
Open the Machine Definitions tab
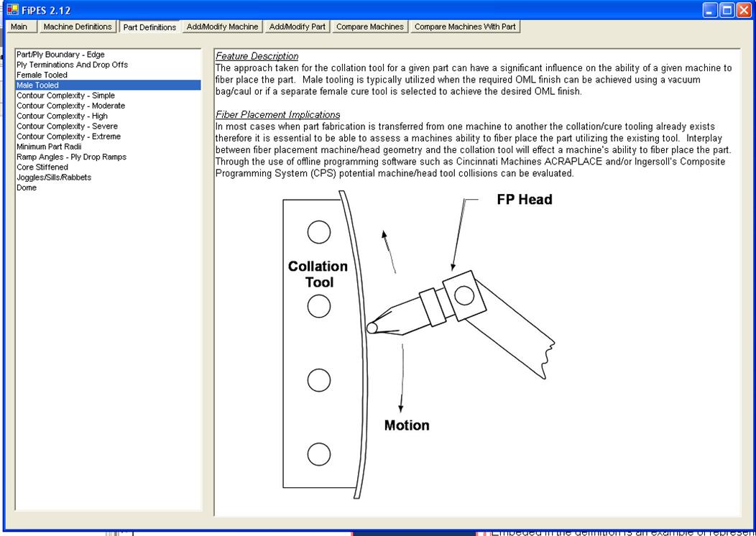78,27
